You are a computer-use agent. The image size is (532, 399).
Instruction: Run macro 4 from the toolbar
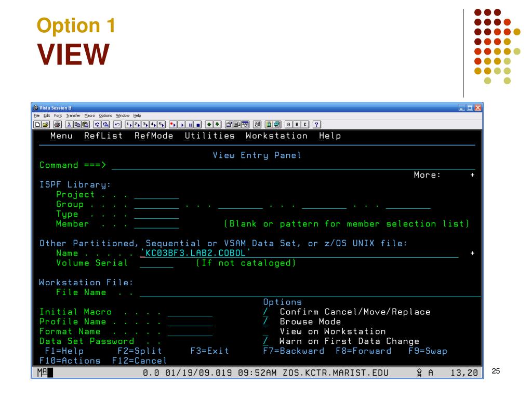153,125
